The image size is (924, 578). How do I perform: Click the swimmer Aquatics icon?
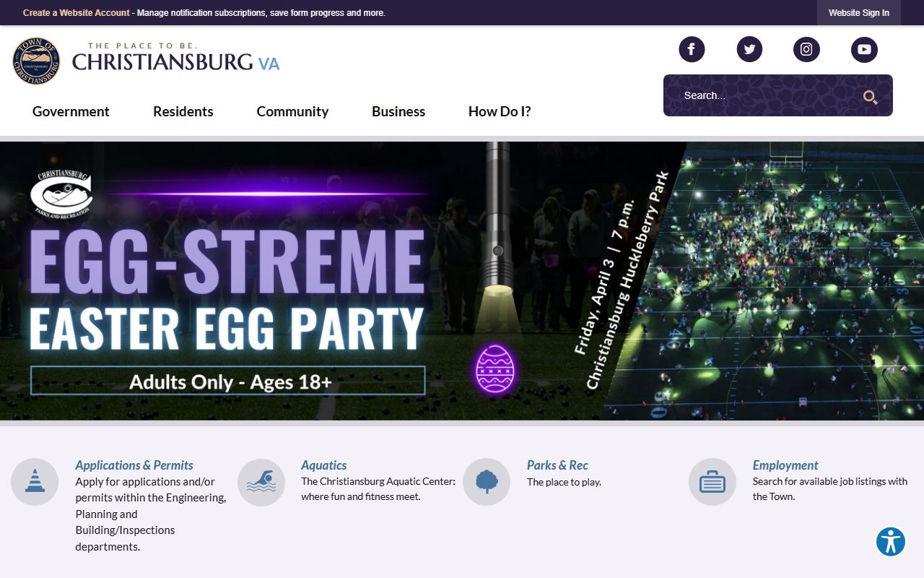click(x=261, y=482)
